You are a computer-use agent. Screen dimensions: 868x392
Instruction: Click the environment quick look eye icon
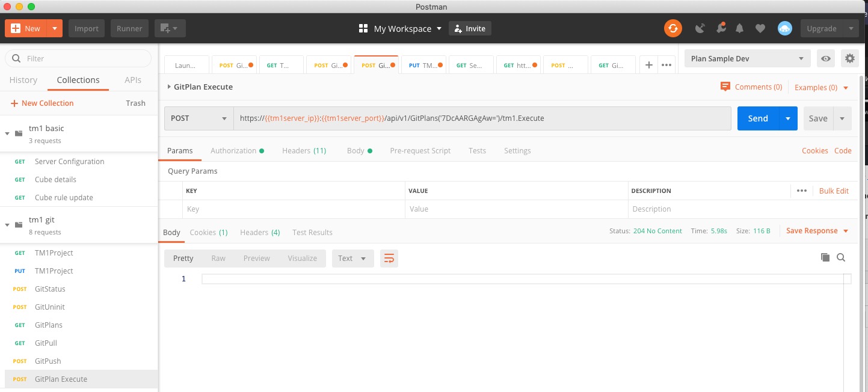point(826,58)
